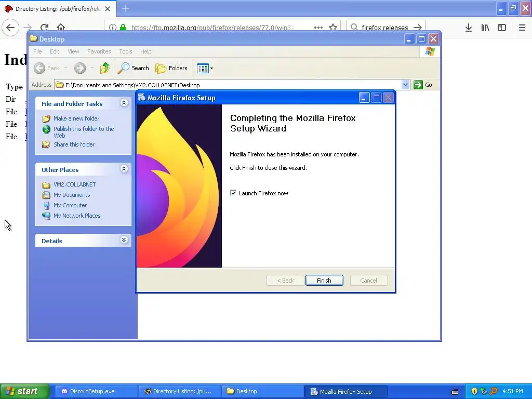
Task: Open browser Downloads arrow icon
Action: coord(468,28)
